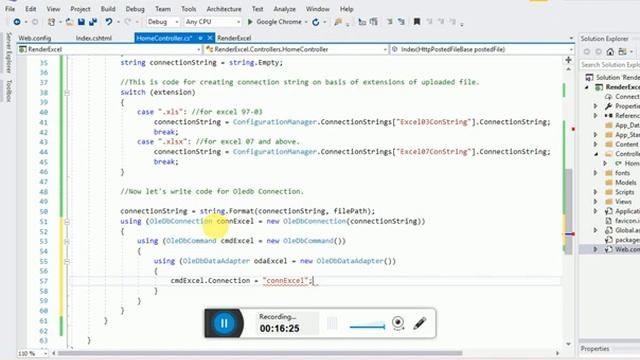Switch to the Web.config tab
The height and width of the screenshot is (360, 640).
point(35,38)
